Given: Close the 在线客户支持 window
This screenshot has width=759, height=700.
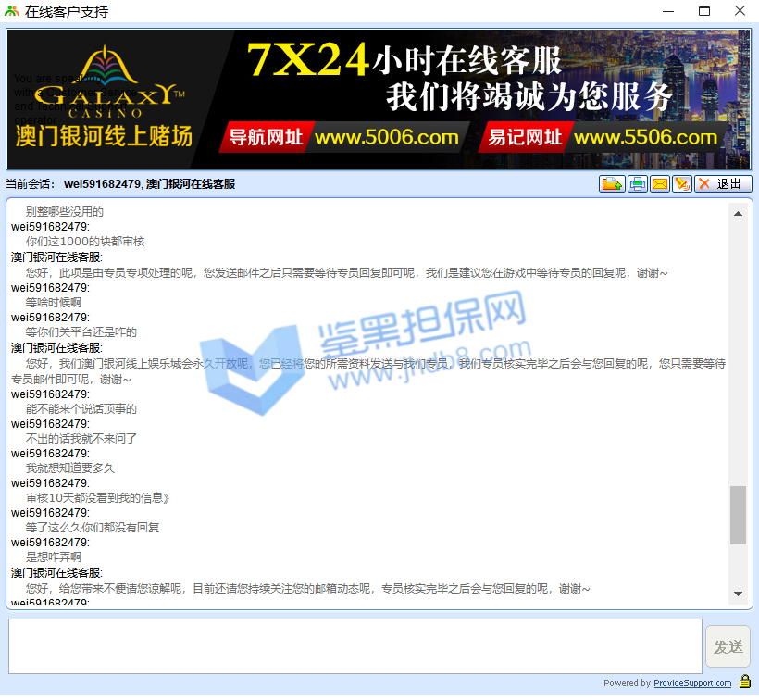Looking at the screenshot, I should tap(739, 11).
